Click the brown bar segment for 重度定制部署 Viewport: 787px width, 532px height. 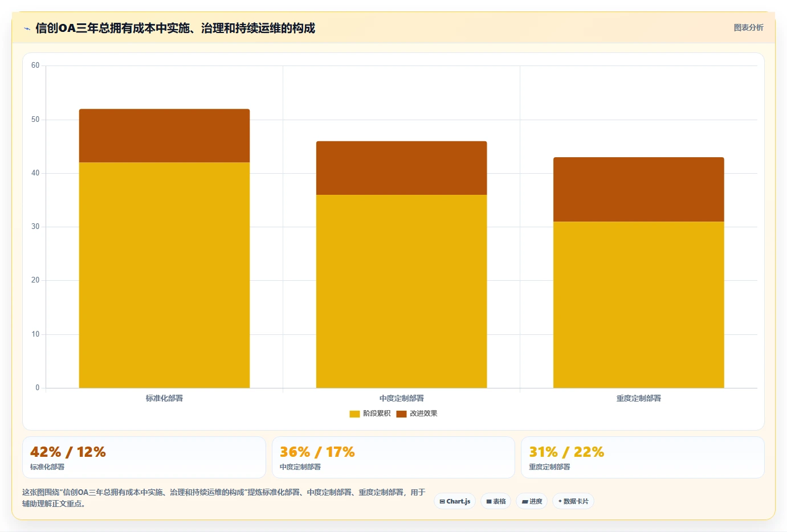[x=639, y=189]
